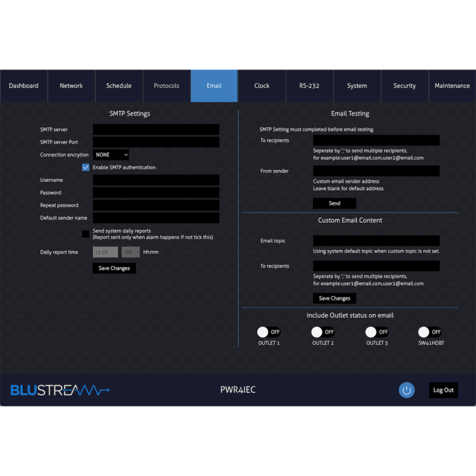This screenshot has height=476, width=476.
Task: Switch to the Network tab
Action: pyautogui.click(x=71, y=86)
